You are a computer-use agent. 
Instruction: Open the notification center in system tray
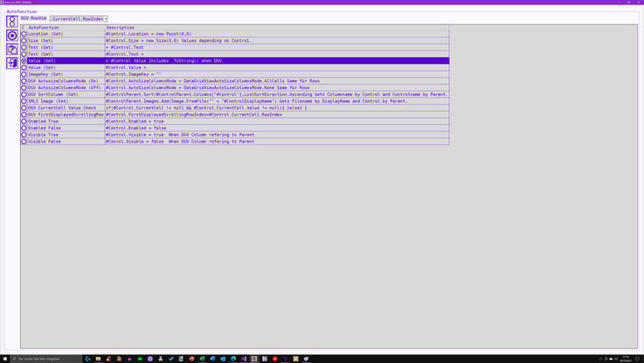(637, 359)
